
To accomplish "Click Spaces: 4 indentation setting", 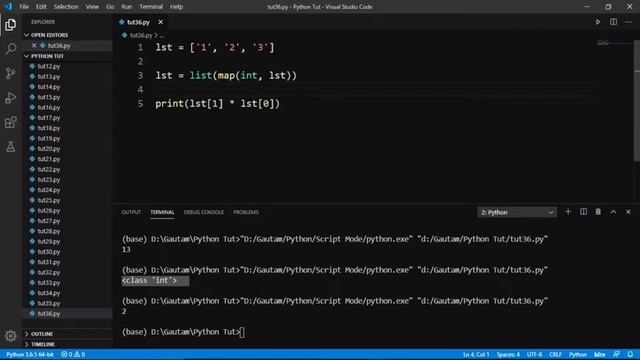I will click(508, 354).
